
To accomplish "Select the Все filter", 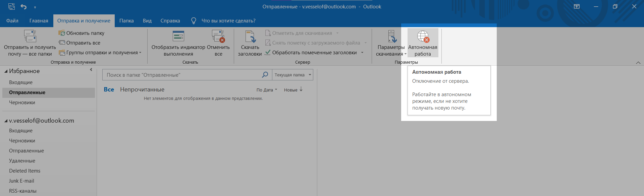I will point(109,89).
